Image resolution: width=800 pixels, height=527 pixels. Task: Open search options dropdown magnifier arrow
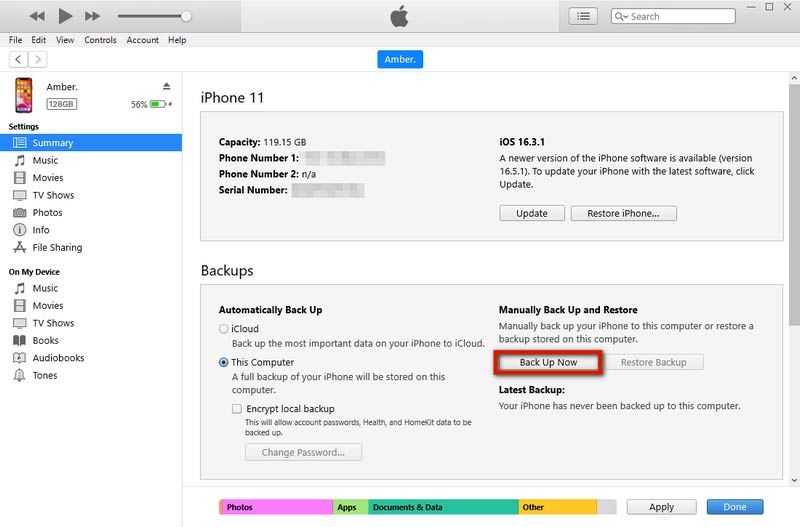coord(622,16)
